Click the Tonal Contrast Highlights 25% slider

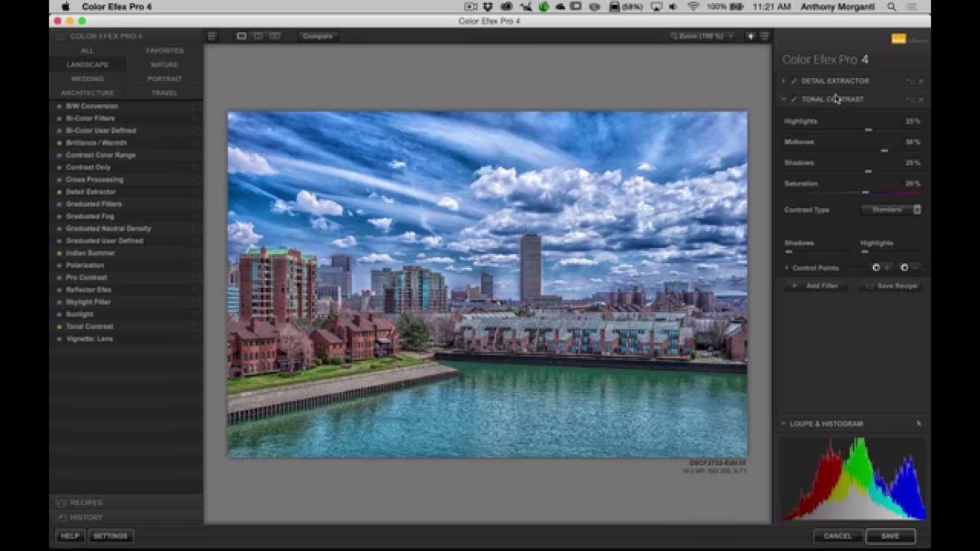point(852,129)
